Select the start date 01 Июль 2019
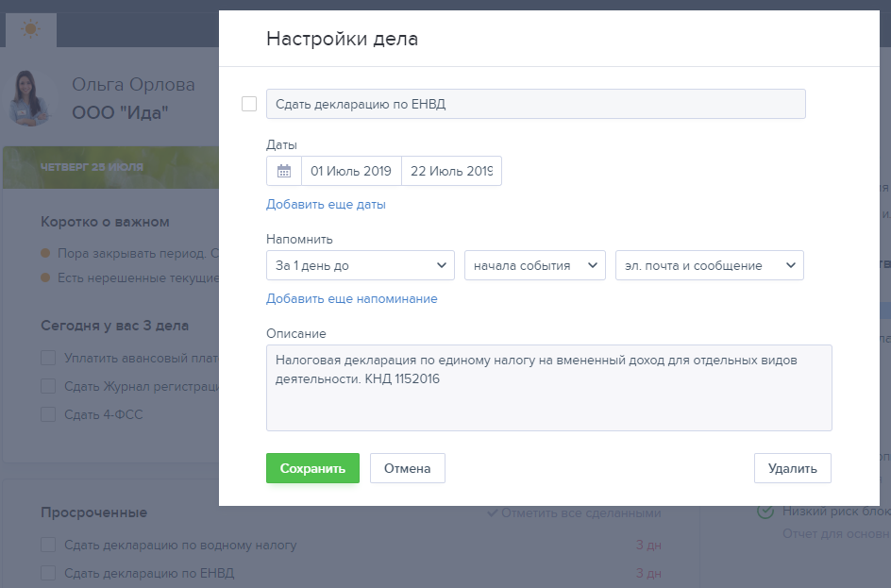This screenshot has width=891, height=588. pos(351,172)
